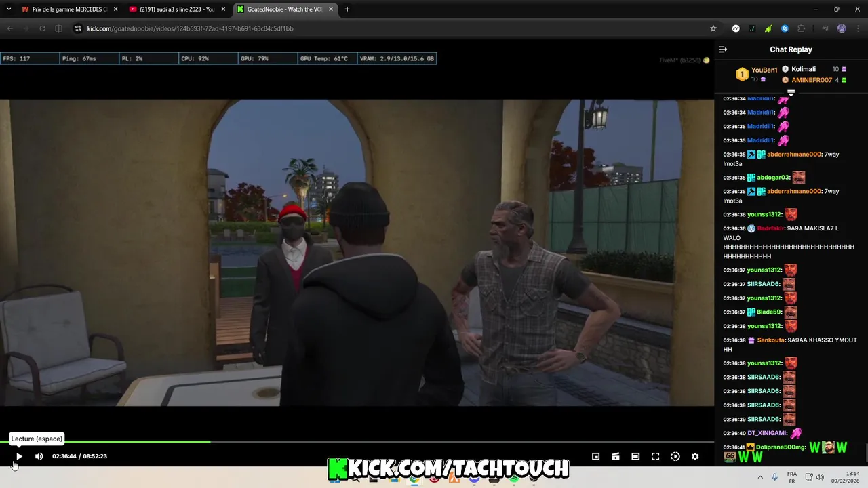Mute the video volume speaker icon
Image resolution: width=868 pixels, height=488 pixels.
coord(39,456)
